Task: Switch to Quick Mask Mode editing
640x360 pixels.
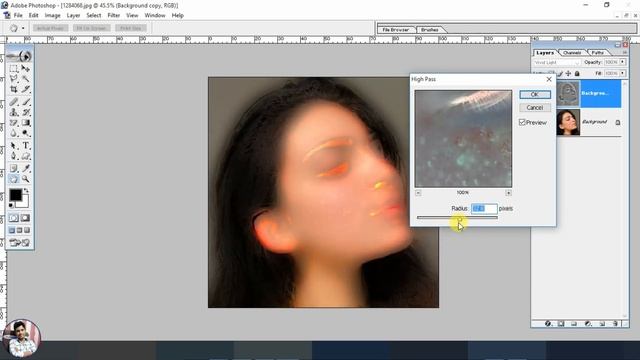Action: [26, 218]
